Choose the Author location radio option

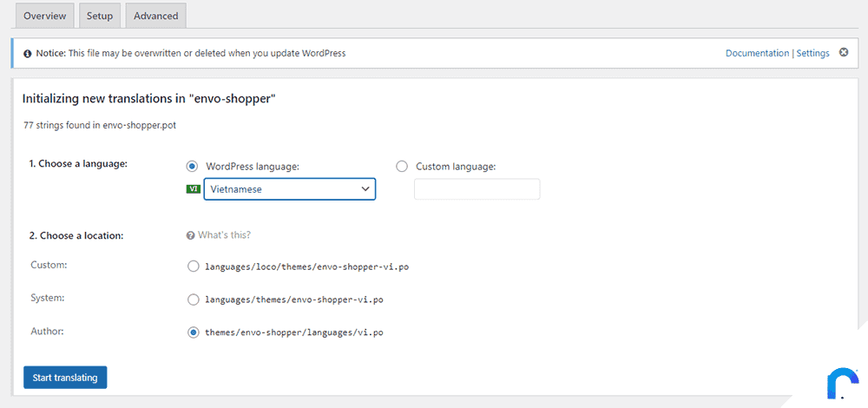pyautogui.click(x=194, y=332)
